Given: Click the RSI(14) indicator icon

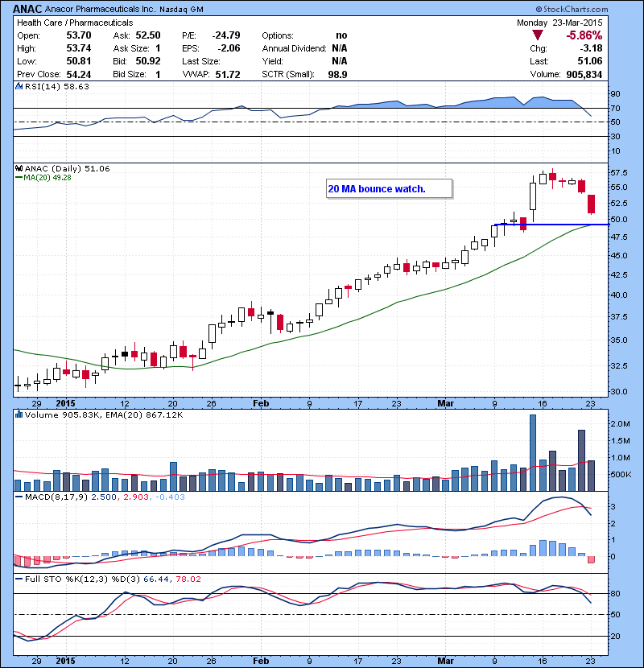Looking at the screenshot, I should 19,86.
